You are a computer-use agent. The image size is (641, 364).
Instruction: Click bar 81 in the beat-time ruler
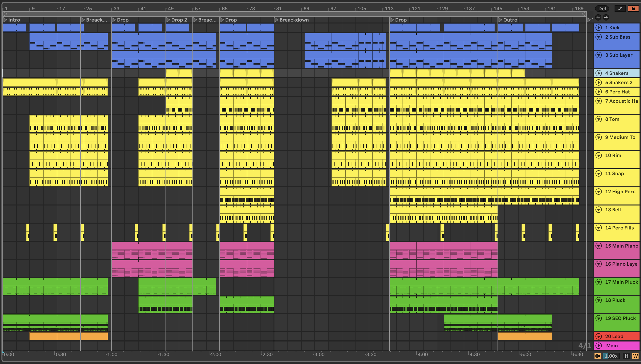[x=279, y=9]
